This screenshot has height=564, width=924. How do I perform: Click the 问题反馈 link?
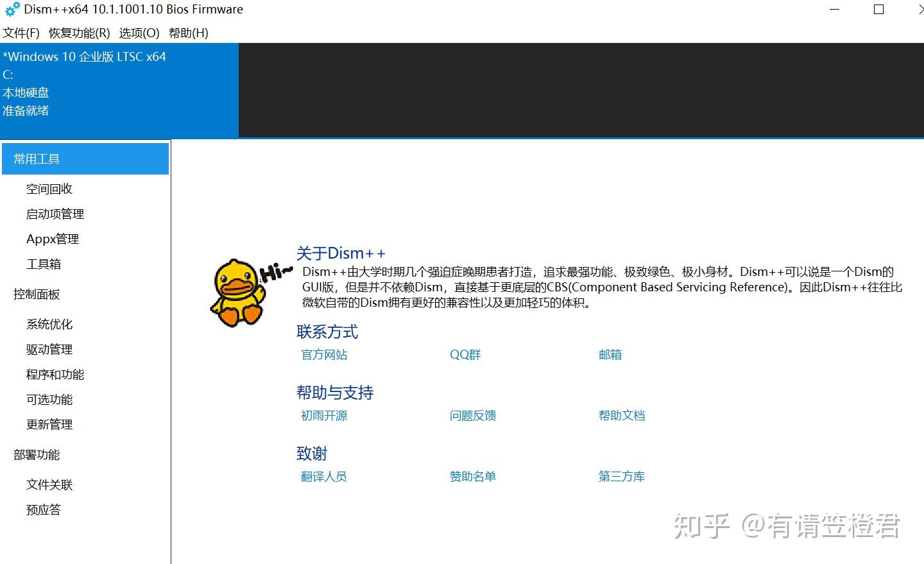coord(473,415)
